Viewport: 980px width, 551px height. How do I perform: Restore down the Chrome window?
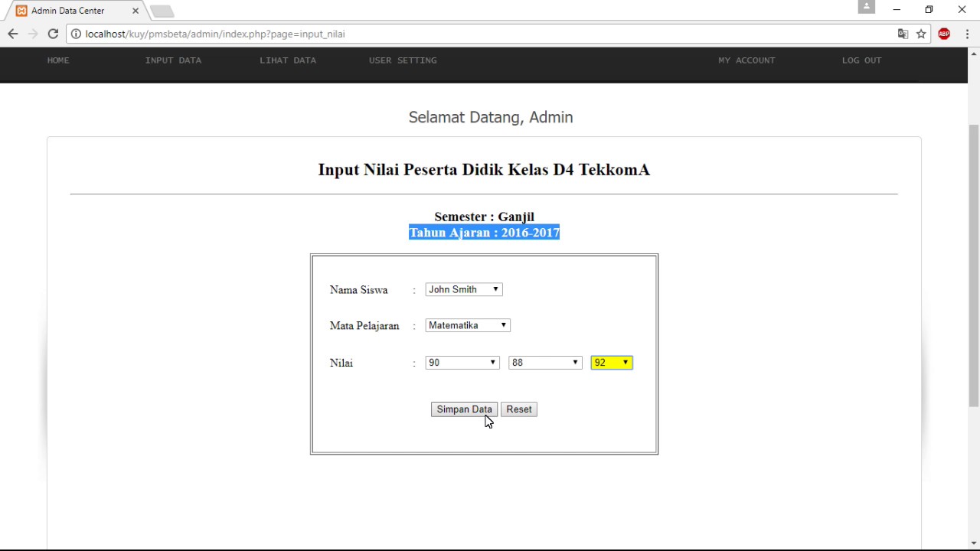(x=929, y=10)
